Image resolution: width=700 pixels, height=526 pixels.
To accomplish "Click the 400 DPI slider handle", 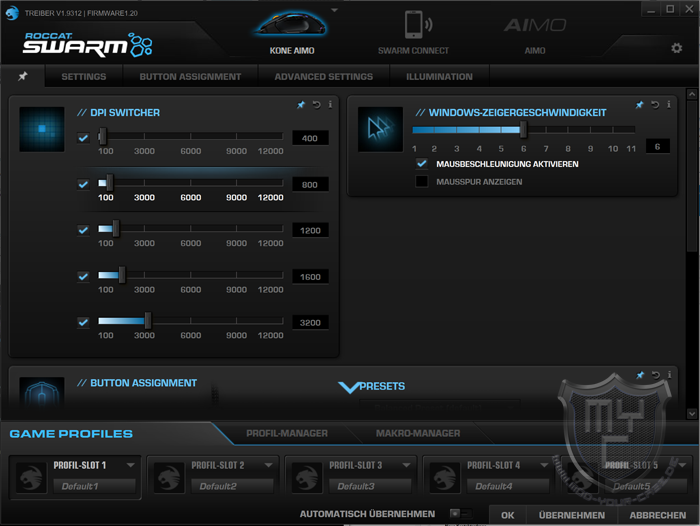I will [x=103, y=136].
